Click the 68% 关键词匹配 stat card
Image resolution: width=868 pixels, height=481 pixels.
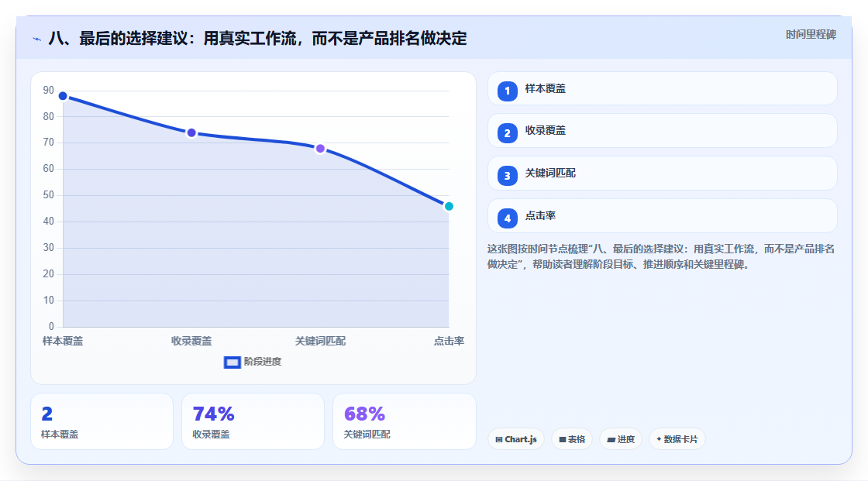point(404,422)
